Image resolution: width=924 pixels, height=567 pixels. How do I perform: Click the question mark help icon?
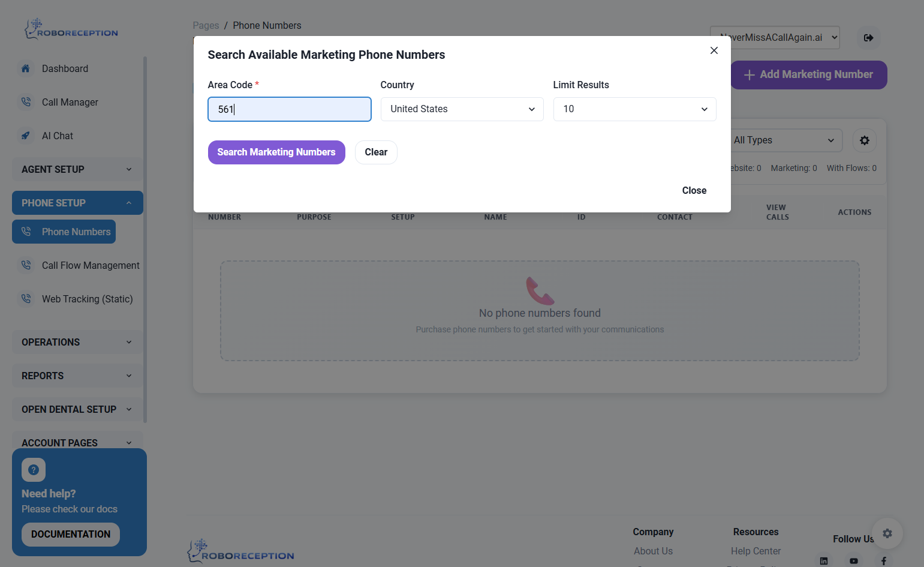pyautogui.click(x=34, y=470)
